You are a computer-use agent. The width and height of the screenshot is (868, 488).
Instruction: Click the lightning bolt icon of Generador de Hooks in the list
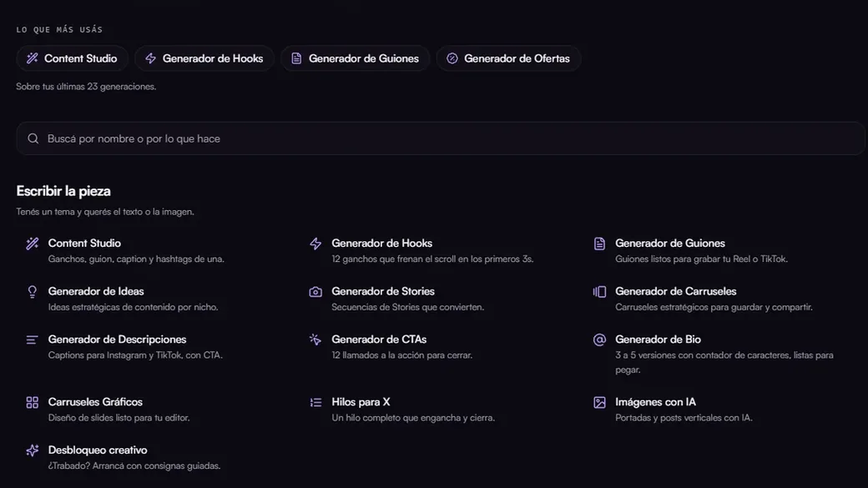click(x=315, y=244)
